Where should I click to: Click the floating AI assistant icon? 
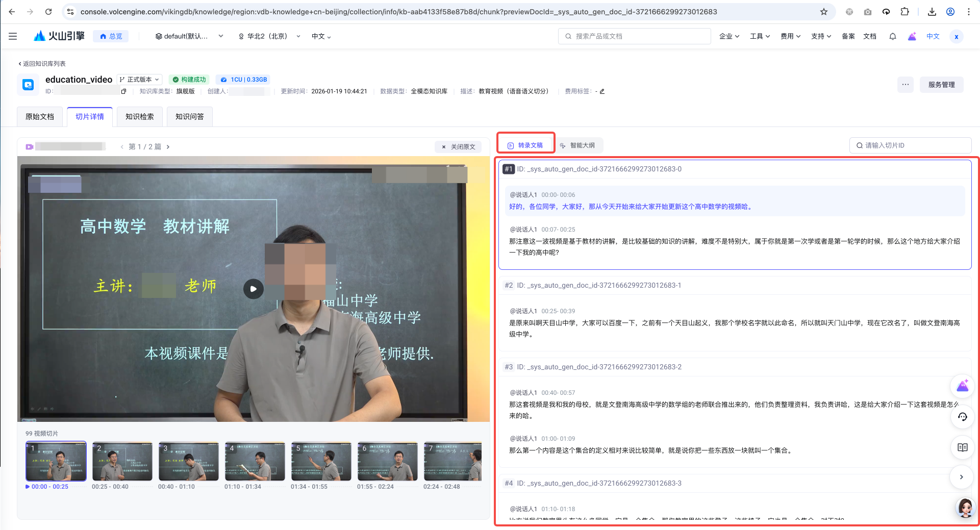coord(962,386)
